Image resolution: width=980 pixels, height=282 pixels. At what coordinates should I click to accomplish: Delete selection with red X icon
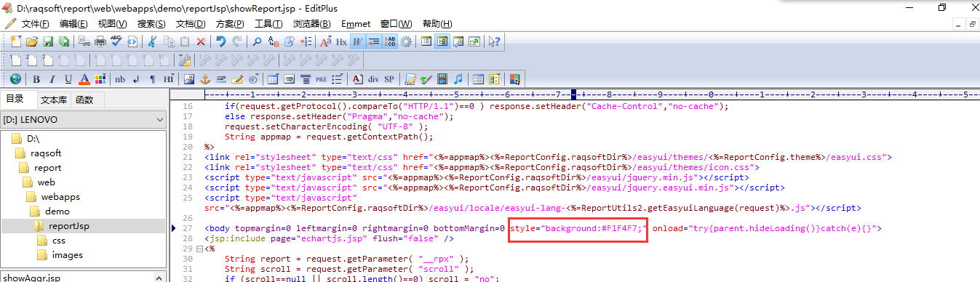(201, 41)
